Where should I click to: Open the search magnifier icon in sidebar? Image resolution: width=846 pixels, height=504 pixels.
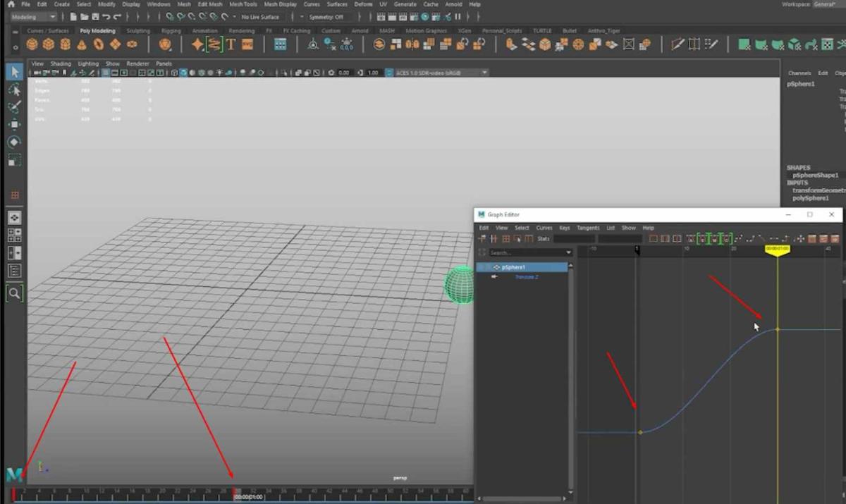tap(14, 293)
